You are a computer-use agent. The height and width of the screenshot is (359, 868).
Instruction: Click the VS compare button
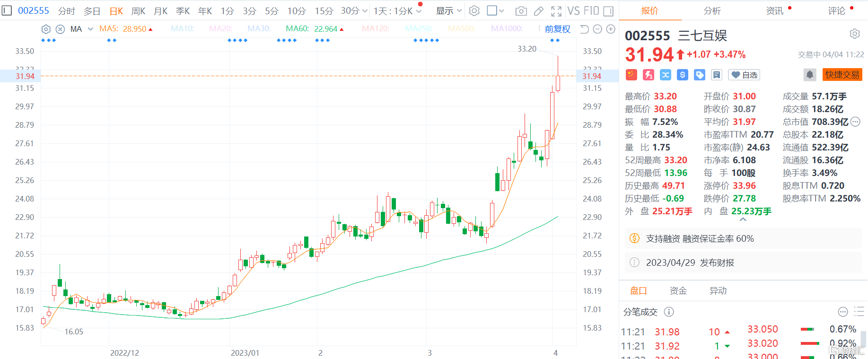point(573,10)
